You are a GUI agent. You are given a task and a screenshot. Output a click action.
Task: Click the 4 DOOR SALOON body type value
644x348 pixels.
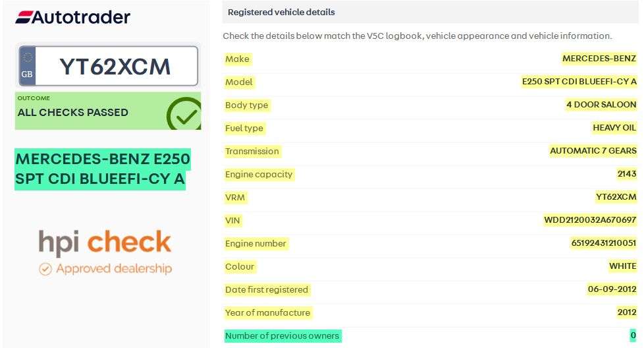601,105
